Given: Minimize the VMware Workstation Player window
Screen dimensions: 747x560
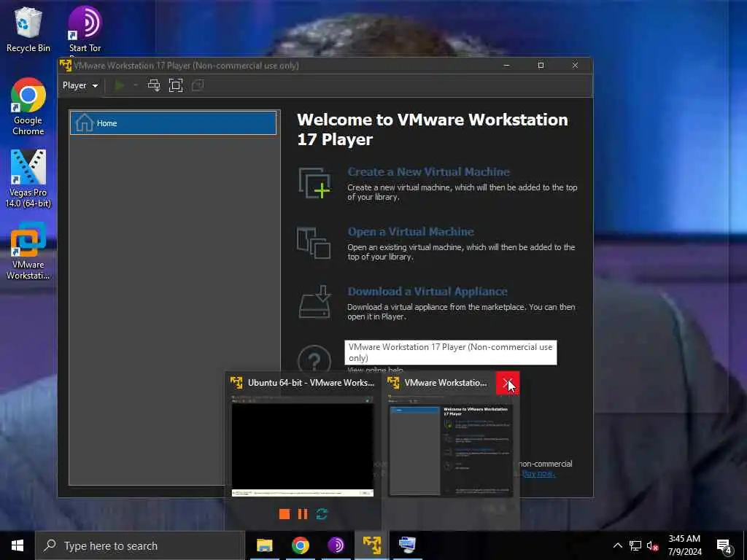Looking at the screenshot, I should [506, 65].
